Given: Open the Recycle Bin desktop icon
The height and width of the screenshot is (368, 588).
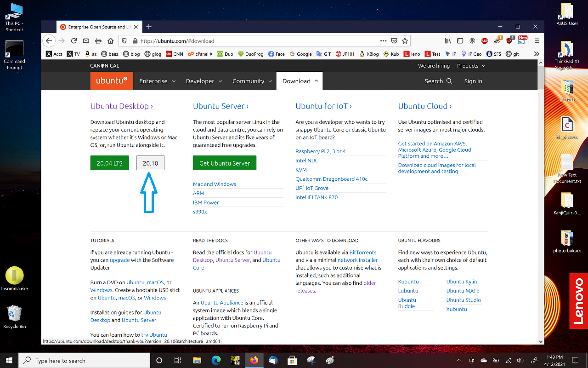Looking at the screenshot, I should (x=14, y=317).
